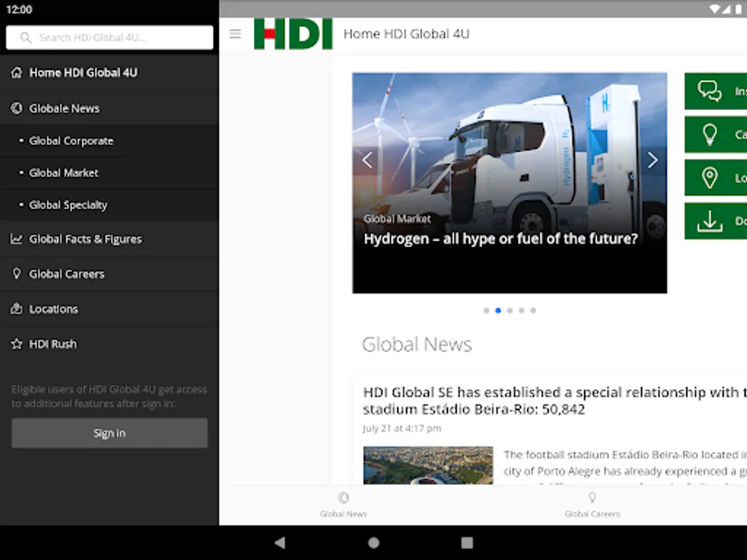Open the Global Market sub-item
Viewport: 747px width, 560px height.
(109, 173)
